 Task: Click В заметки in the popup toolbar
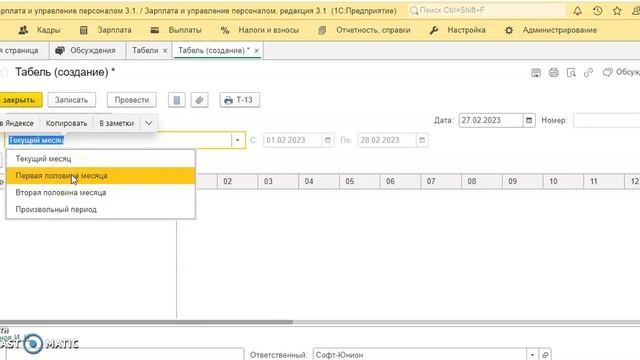(116, 123)
